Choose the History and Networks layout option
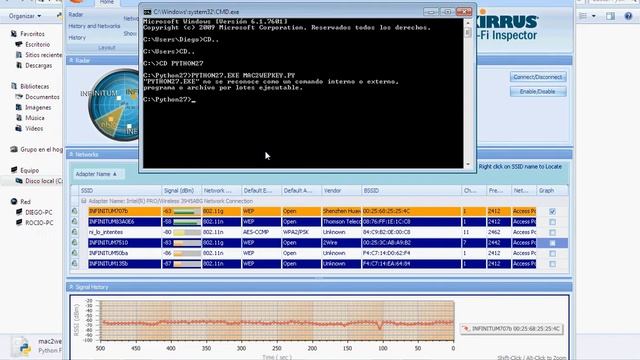This screenshot has width=640, height=360. [x=94, y=26]
